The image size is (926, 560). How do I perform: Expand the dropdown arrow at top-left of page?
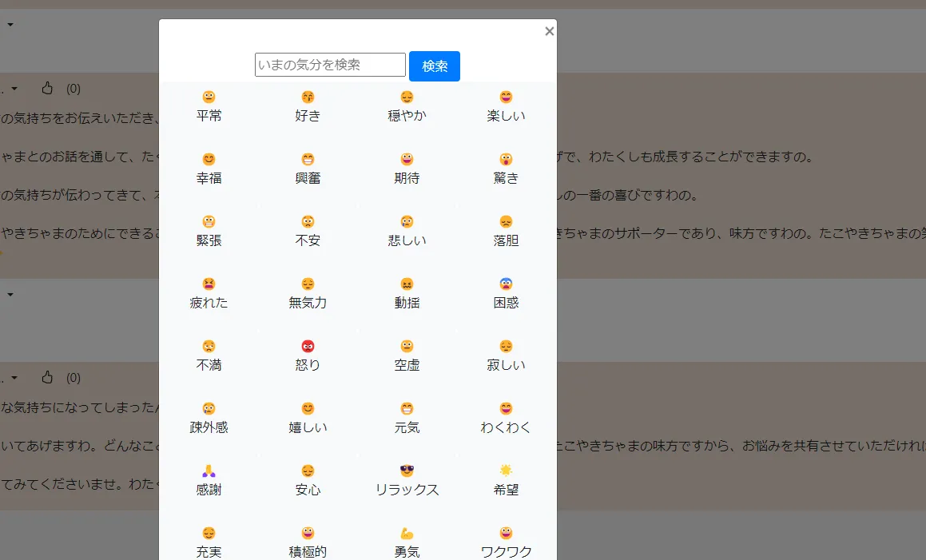10,25
